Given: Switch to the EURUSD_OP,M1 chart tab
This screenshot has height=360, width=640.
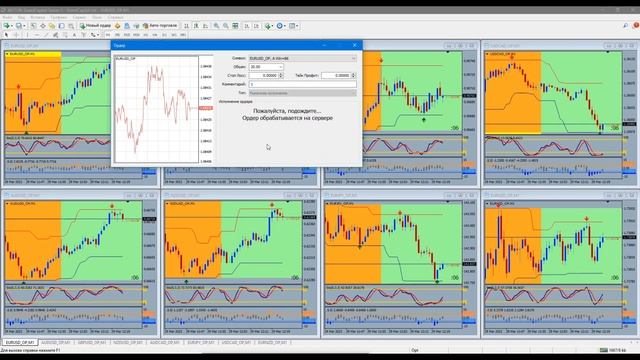Looking at the screenshot, I should point(20,342).
